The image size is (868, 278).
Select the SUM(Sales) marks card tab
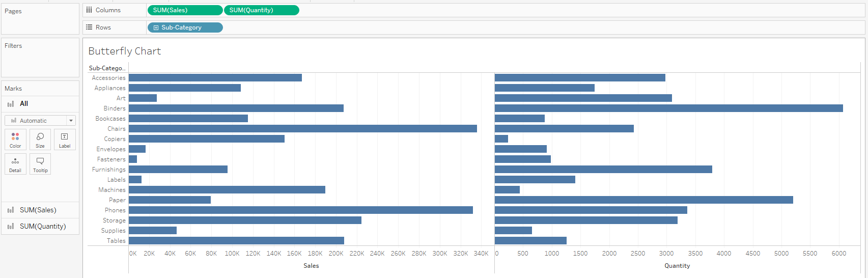(x=40, y=210)
